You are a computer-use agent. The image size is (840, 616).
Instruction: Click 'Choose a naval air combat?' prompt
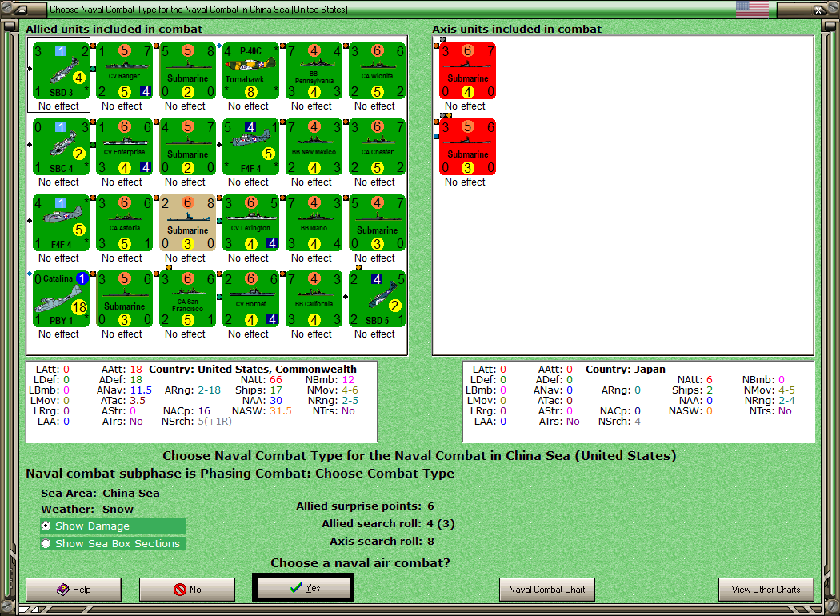360,563
